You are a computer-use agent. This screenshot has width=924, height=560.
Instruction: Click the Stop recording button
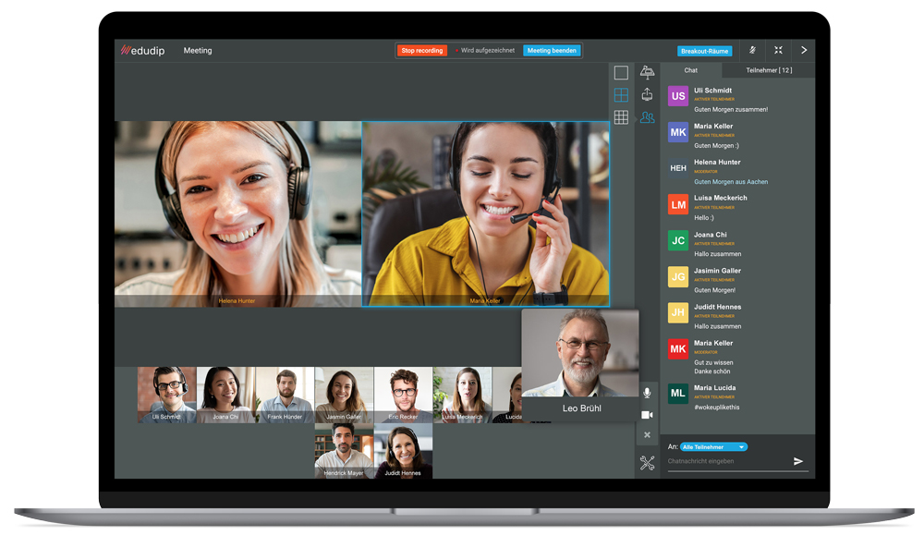422,51
